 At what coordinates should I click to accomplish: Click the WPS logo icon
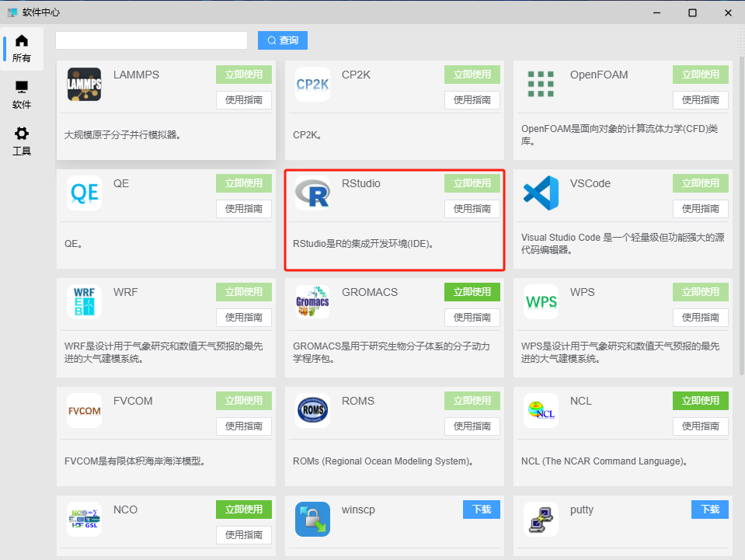pyautogui.click(x=541, y=302)
